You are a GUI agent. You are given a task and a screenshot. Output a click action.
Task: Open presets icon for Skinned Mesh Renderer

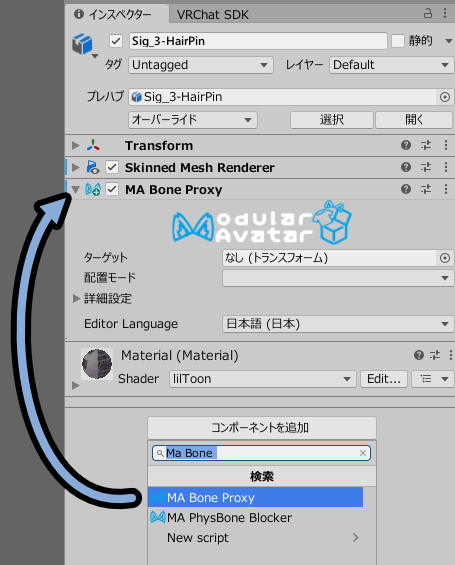pos(426,167)
